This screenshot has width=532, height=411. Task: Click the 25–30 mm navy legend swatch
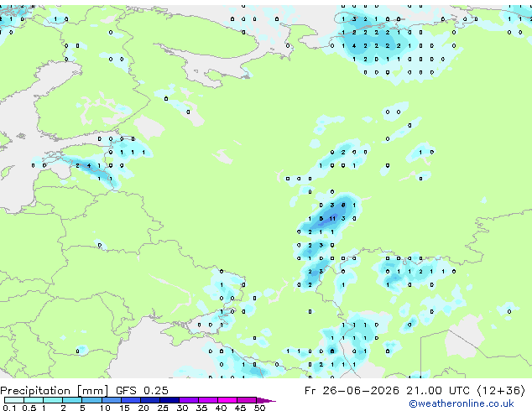pos(169,400)
